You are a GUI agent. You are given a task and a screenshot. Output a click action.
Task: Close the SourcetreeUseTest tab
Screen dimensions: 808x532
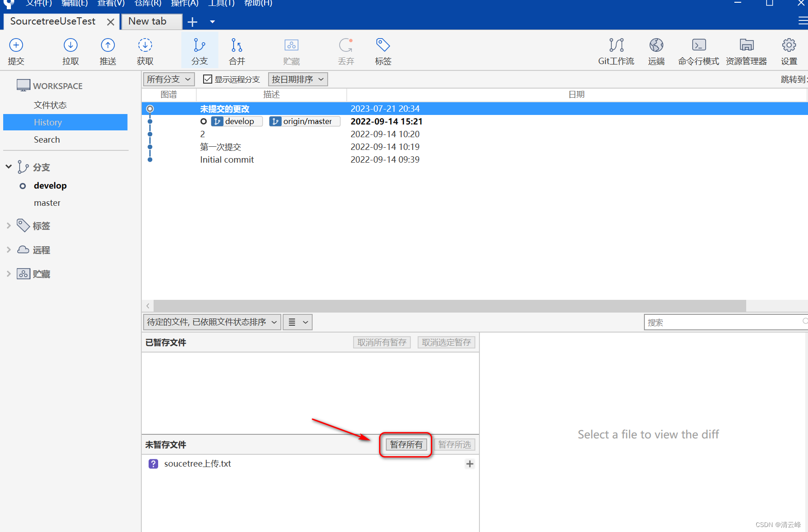click(x=110, y=22)
